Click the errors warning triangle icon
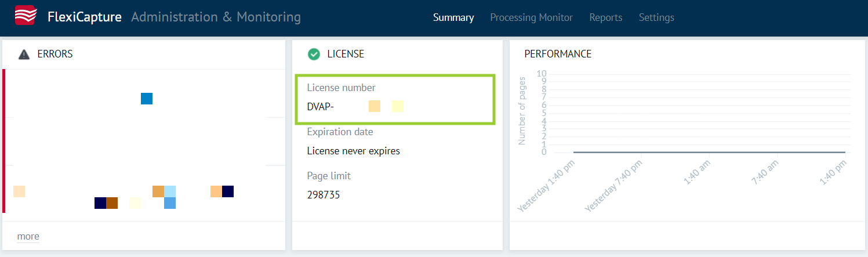Image resolution: width=868 pixels, height=257 pixels. (x=24, y=55)
